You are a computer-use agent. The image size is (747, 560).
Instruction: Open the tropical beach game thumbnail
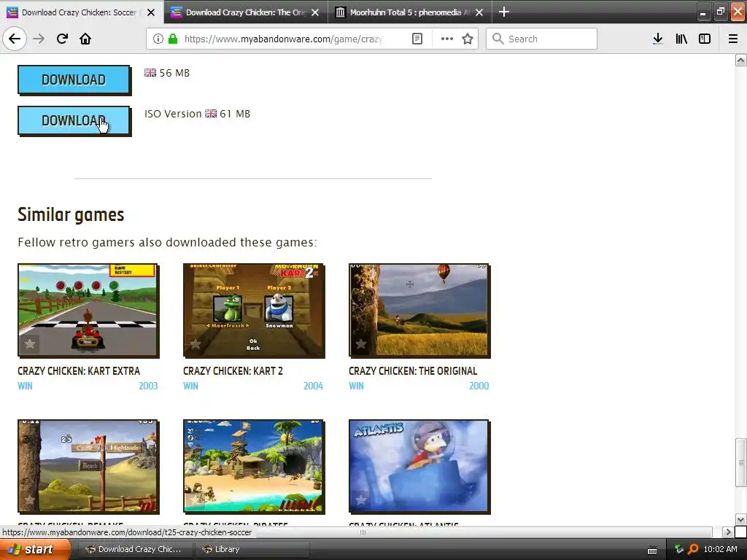(253, 466)
